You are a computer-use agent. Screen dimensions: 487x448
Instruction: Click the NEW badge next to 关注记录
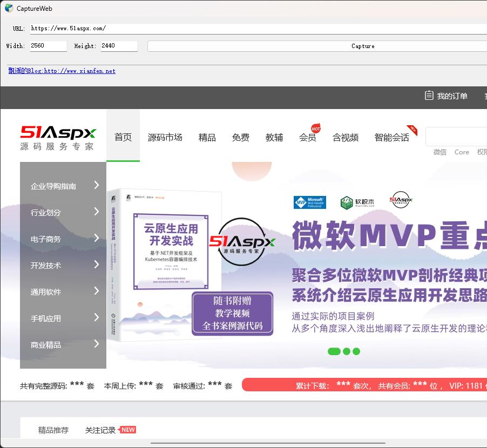pyautogui.click(x=127, y=430)
